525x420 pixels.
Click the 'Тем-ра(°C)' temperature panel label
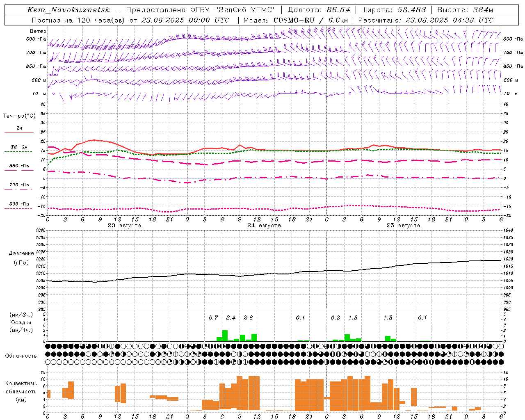(19, 116)
